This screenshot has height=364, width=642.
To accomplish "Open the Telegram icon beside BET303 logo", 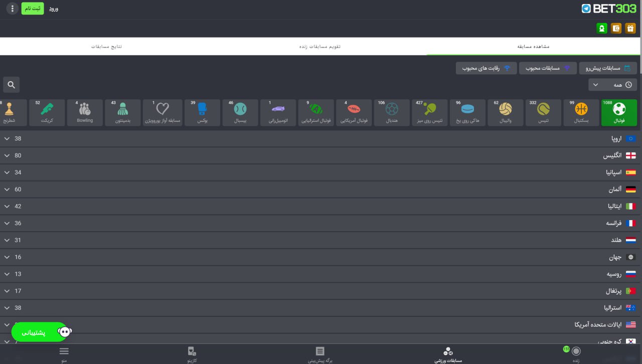I will [x=586, y=9].
